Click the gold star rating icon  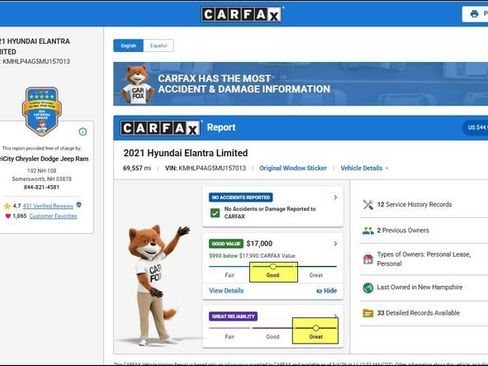pos(7,206)
